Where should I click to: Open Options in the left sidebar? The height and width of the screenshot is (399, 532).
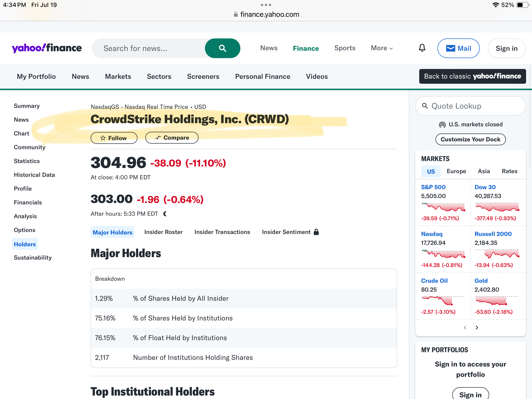(x=24, y=230)
